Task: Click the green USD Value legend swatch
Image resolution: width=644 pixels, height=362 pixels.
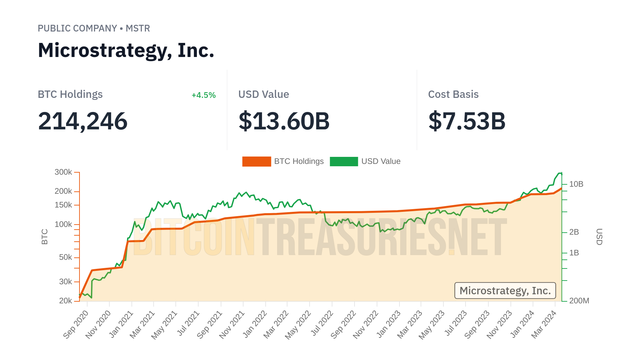Action: 344,162
